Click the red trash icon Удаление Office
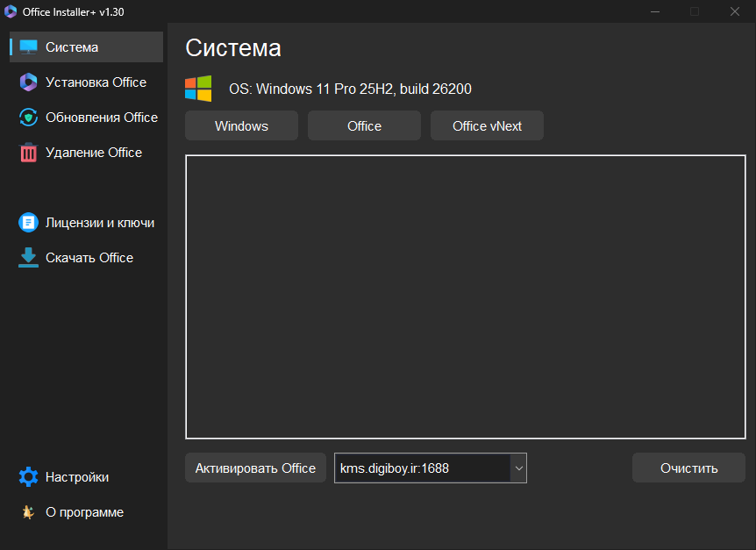The image size is (756, 550). [29, 153]
